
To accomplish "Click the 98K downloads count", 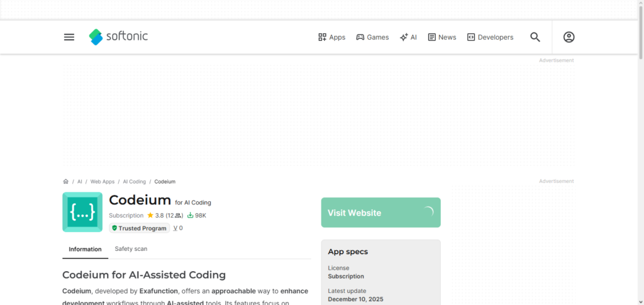I will [x=197, y=216].
